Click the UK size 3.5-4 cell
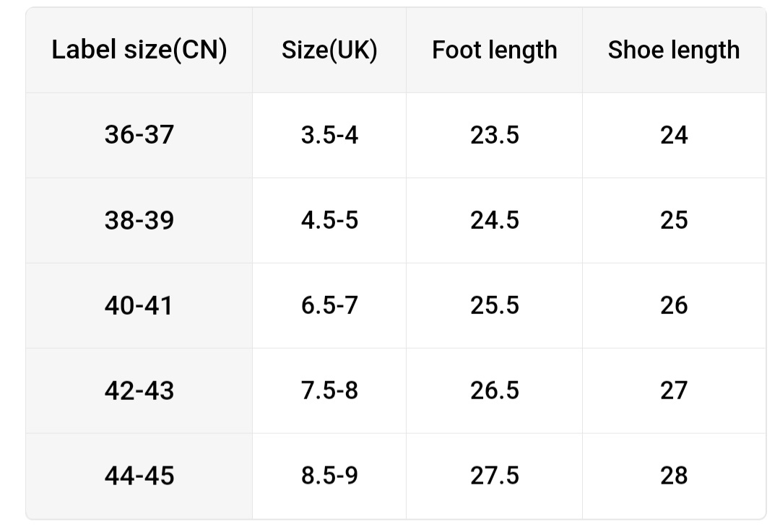This screenshot has height=532, width=780. pos(329,135)
